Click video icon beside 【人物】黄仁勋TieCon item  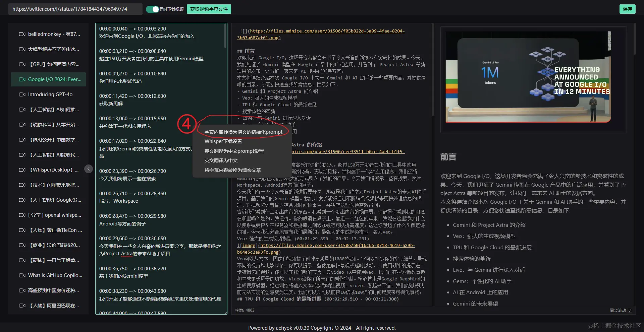coord(22,230)
